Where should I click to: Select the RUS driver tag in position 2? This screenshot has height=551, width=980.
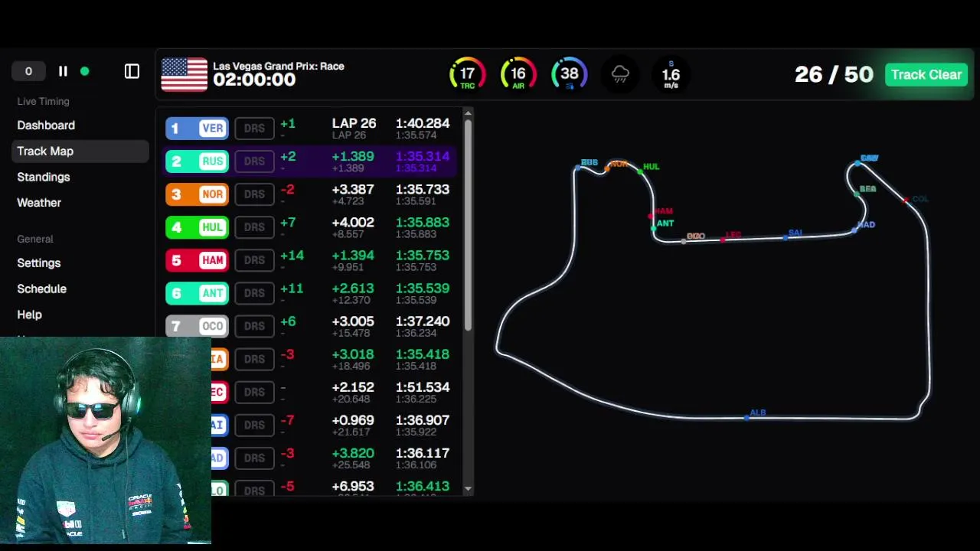click(x=197, y=161)
